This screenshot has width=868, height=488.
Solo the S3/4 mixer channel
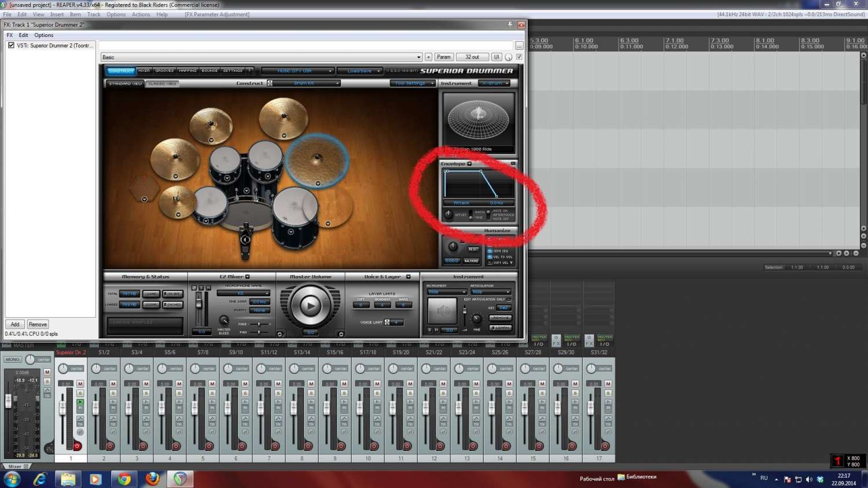[146, 394]
